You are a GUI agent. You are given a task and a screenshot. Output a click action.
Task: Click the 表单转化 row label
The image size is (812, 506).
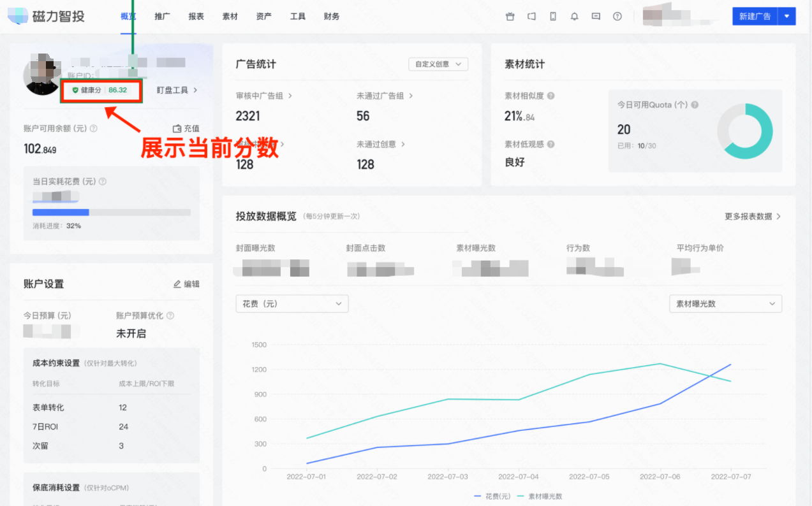(48, 407)
